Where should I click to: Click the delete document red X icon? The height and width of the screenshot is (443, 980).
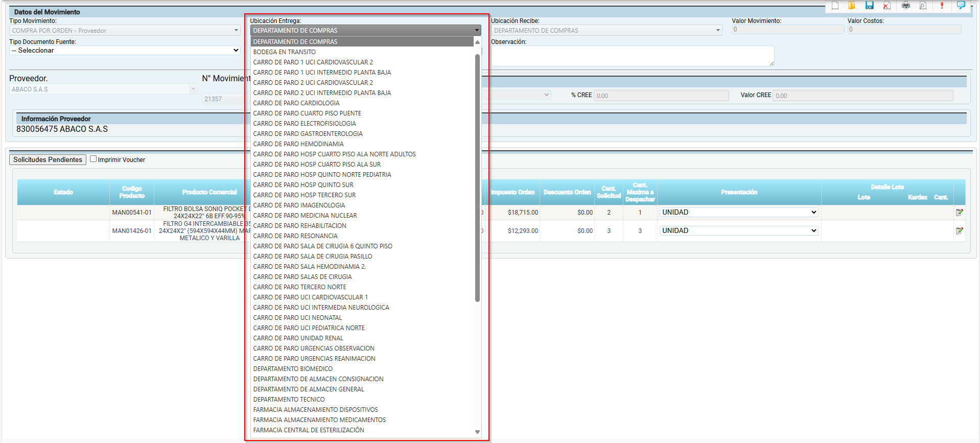[887, 6]
